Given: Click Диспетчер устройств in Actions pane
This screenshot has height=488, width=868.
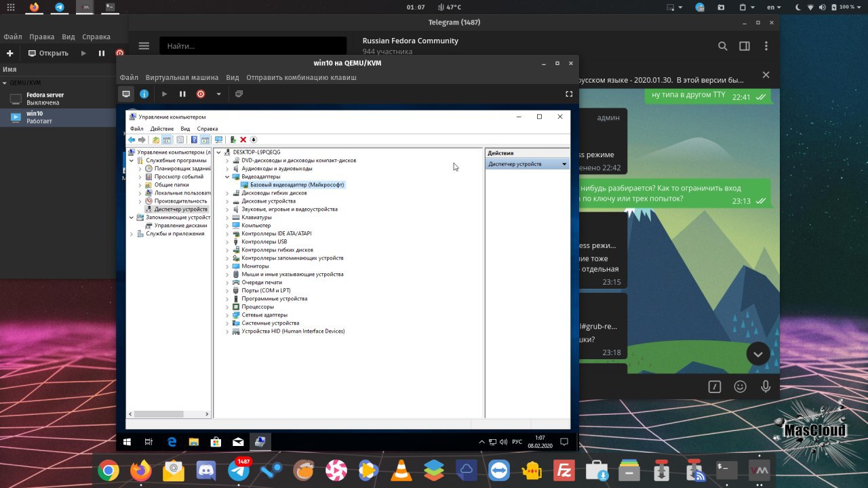Looking at the screenshot, I should coord(528,164).
